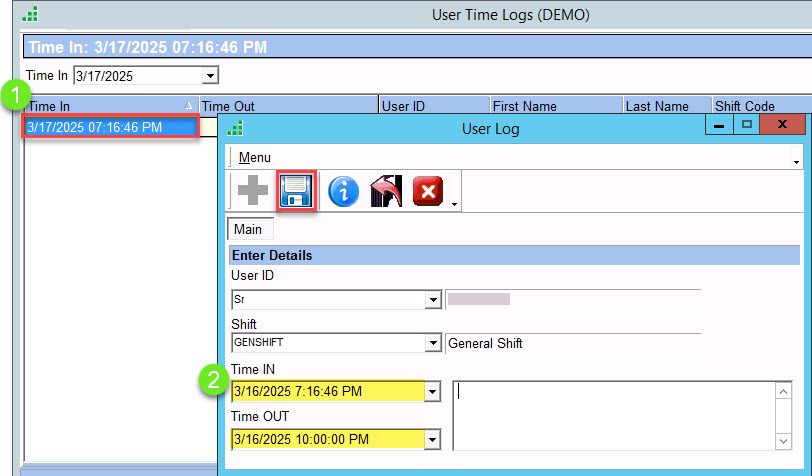The height and width of the screenshot is (476, 812).
Task: Switch to the Main tab
Action: pyautogui.click(x=248, y=229)
